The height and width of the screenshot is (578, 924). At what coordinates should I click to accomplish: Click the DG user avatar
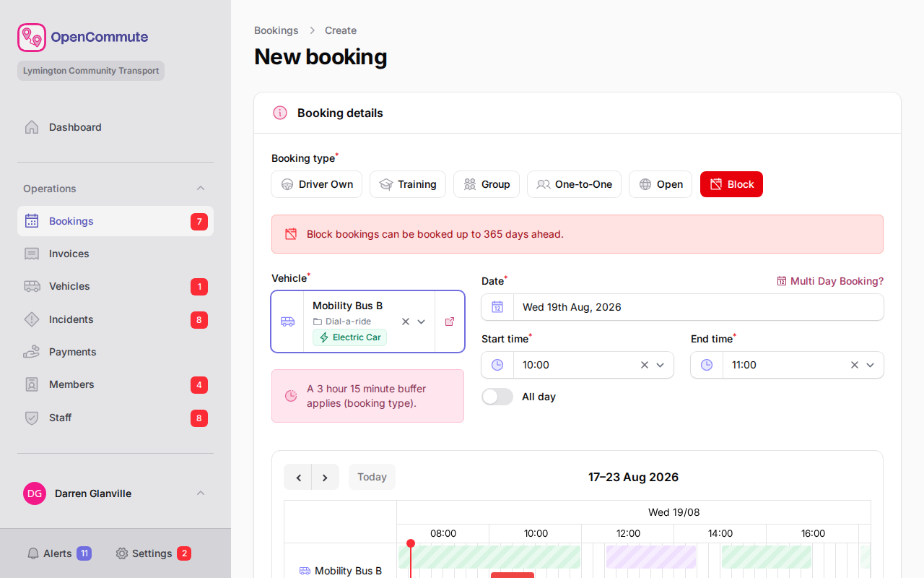pyautogui.click(x=35, y=493)
